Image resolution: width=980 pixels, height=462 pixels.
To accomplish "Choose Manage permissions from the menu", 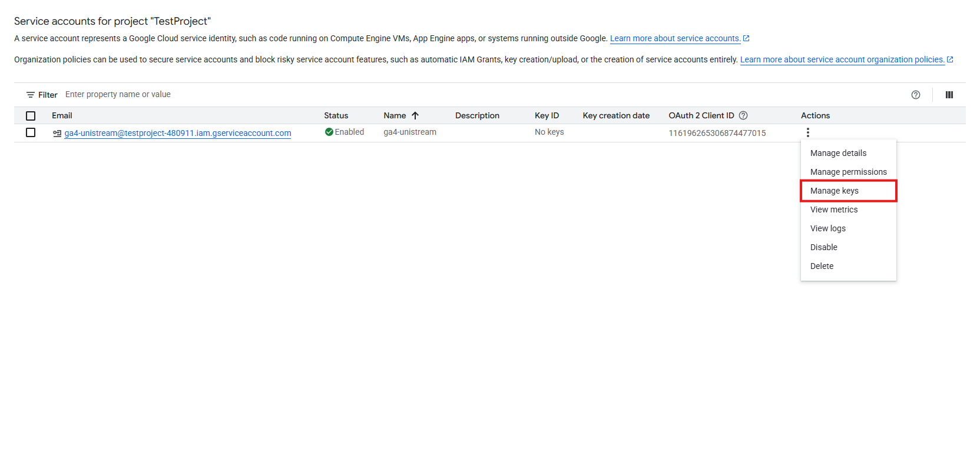I will (848, 172).
